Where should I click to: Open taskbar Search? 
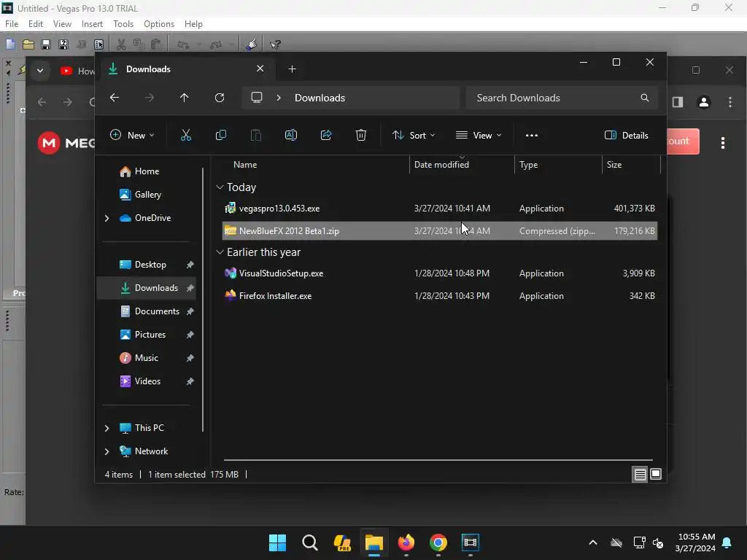(309, 542)
